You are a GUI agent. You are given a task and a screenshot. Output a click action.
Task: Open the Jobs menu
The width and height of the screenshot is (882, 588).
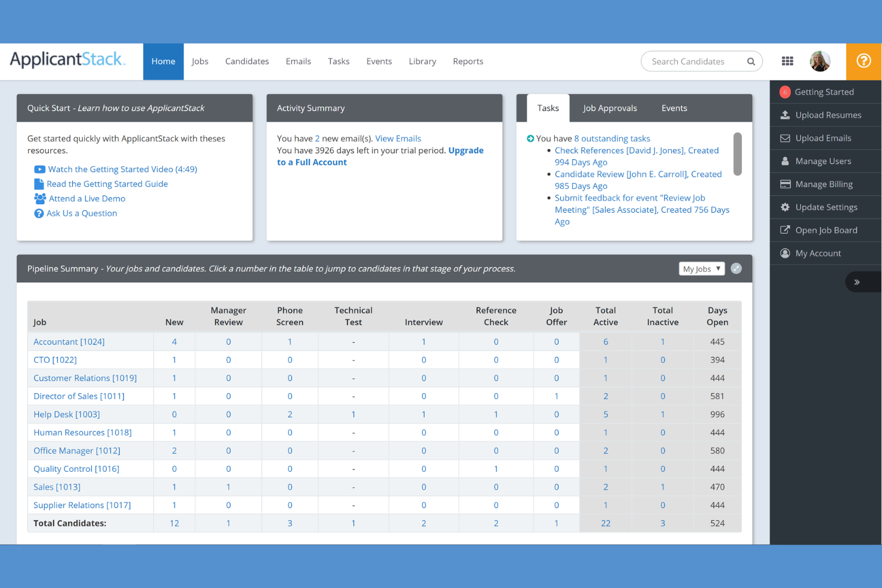point(200,61)
